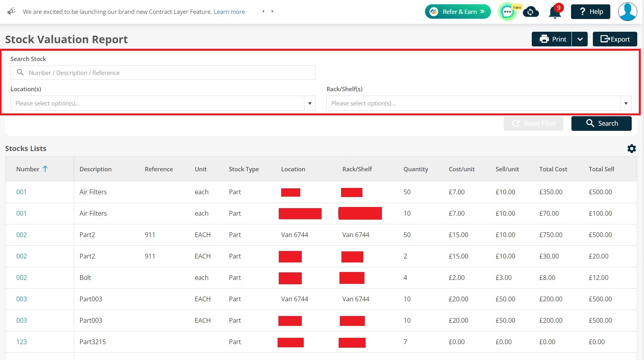The height and width of the screenshot is (360, 644).
Task: Sort by Description column header
Action: 96,169
